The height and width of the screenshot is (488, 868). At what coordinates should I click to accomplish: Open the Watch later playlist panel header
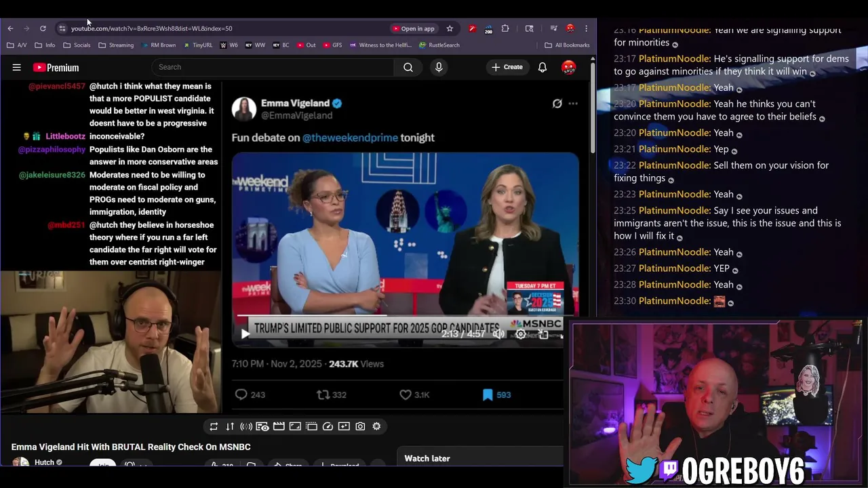(x=427, y=458)
